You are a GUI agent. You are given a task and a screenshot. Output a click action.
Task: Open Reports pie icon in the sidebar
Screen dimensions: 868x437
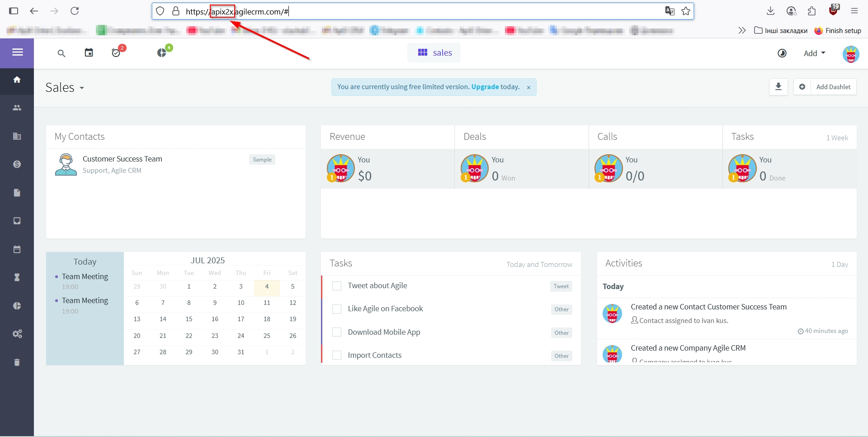tap(17, 306)
